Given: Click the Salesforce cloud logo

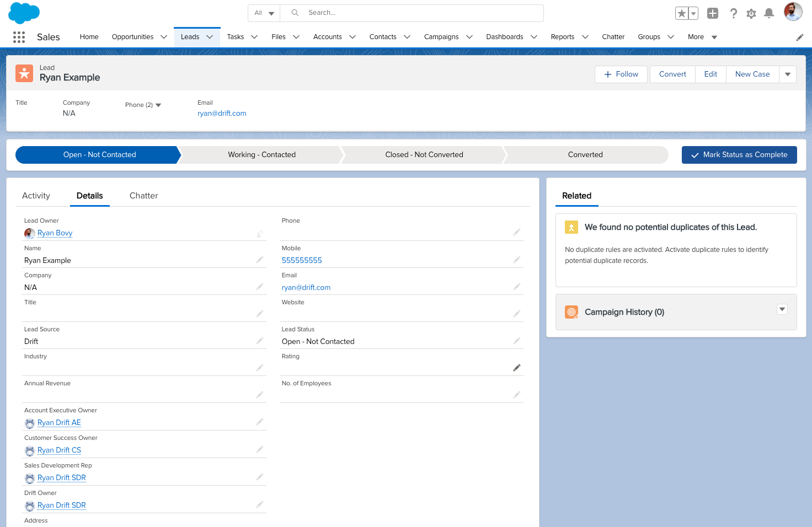Looking at the screenshot, I should [x=24, y=13].
